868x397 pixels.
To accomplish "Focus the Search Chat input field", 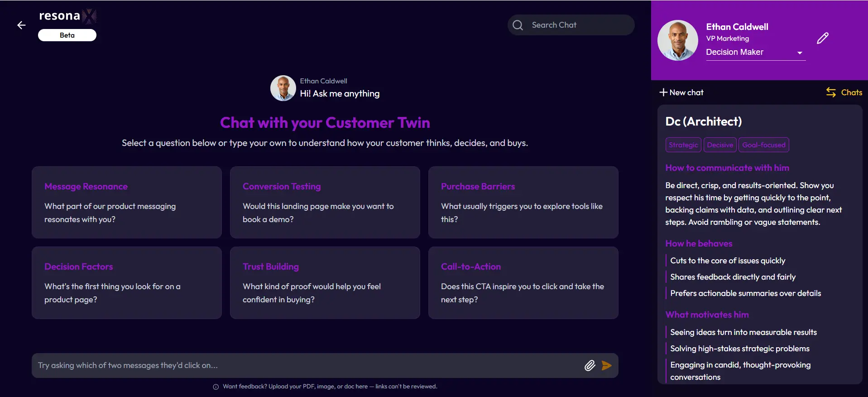I will (x=571, y=25).
